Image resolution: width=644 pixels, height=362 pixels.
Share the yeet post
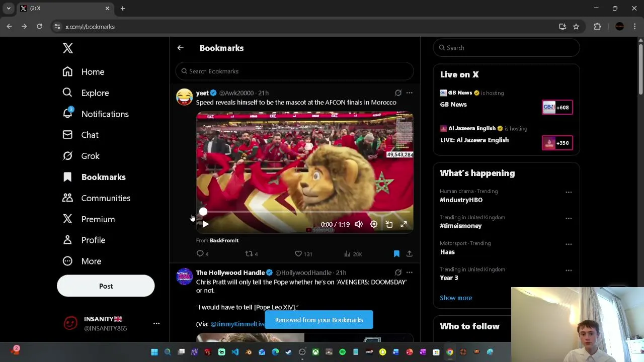[410, 254]
